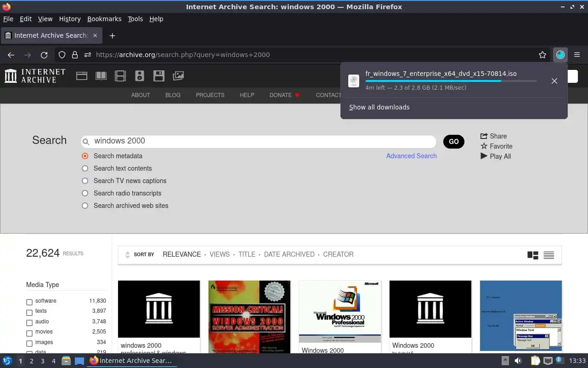588x368 pixels.
Task: Click the DONATE link
Action: (x=284, y=95)
